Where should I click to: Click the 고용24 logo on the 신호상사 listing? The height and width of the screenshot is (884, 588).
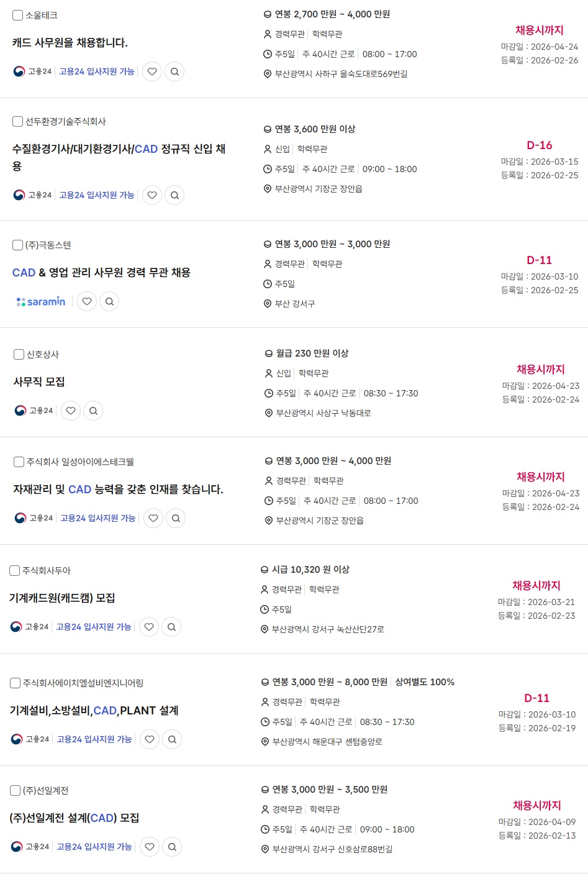tap(34, 411)
